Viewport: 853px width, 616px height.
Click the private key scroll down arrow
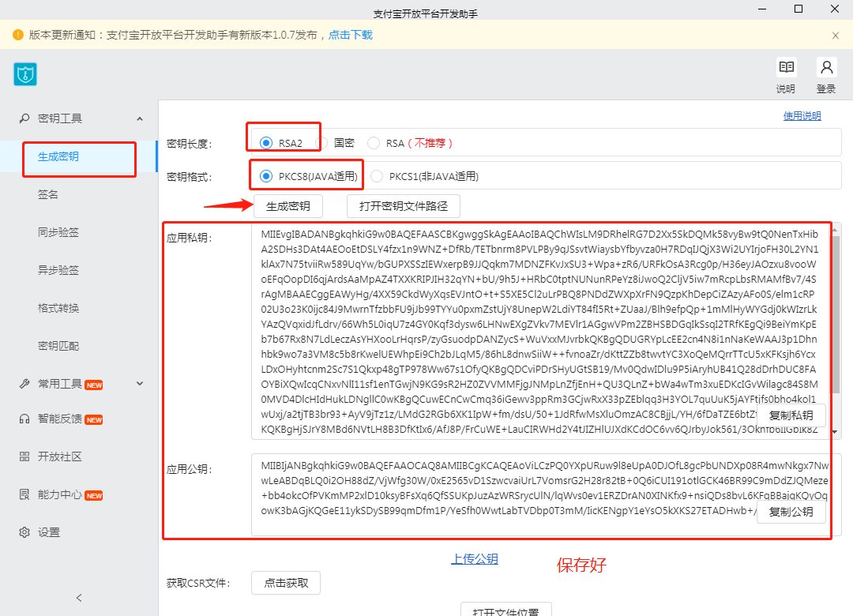pos(835,432)
